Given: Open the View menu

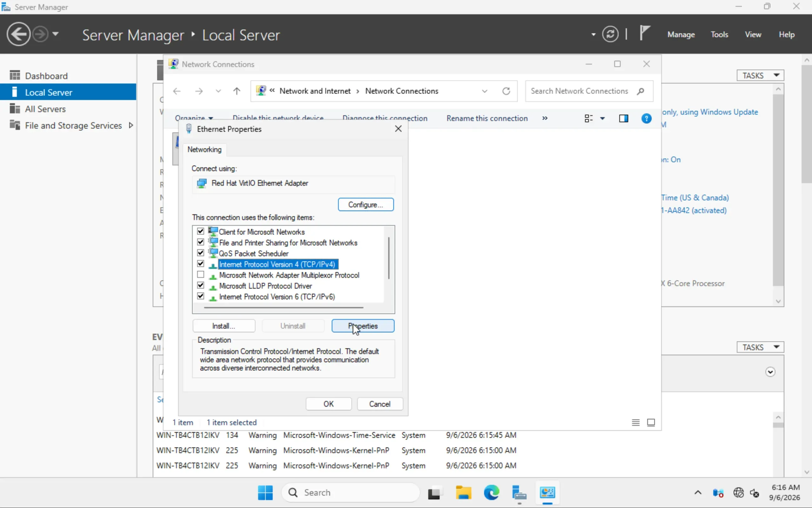Looking at the screenshot, I should click(753, 34).
